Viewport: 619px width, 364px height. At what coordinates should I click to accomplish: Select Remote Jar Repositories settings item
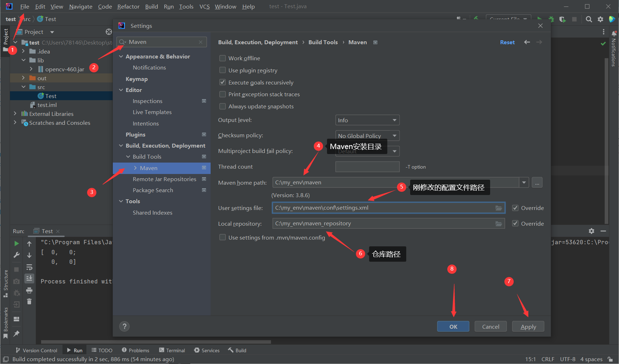164,179
